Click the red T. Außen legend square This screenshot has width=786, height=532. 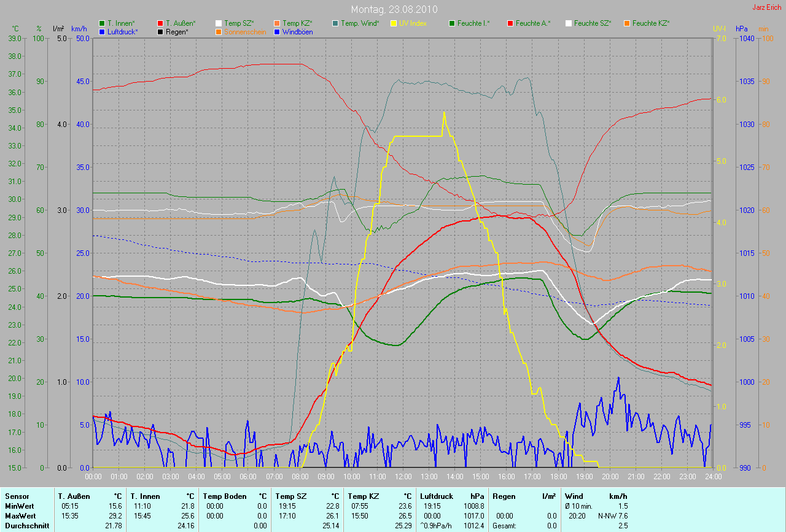pos(160,23)
